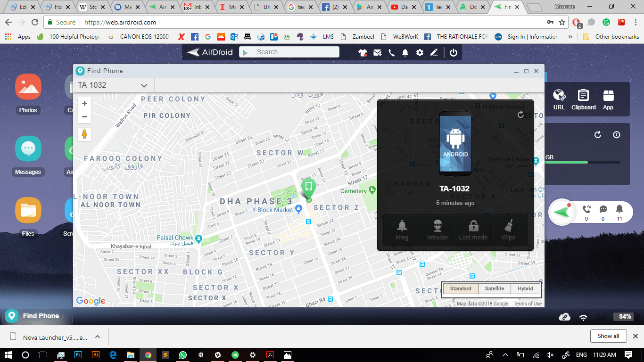Viewport: 644px width, 362px height.
Task: Show hidden system tray icons
Action: [x=505, y=354]
